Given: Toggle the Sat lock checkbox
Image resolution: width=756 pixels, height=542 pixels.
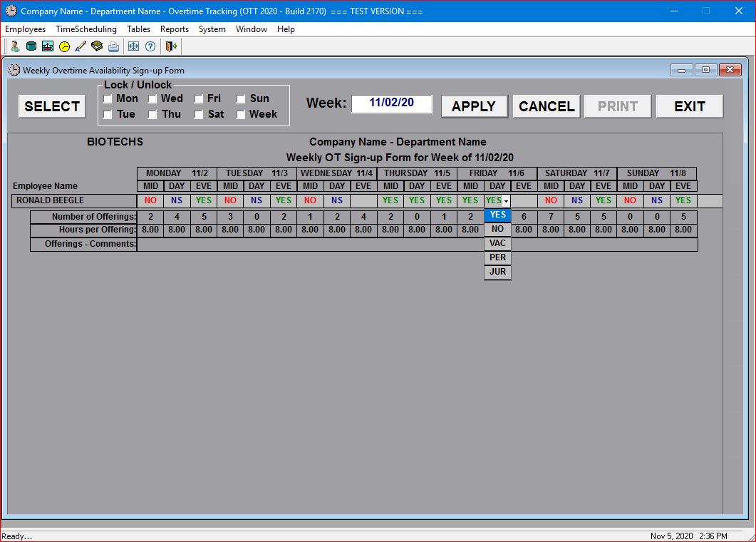Looking at the screenshot, I should (199, 115).
